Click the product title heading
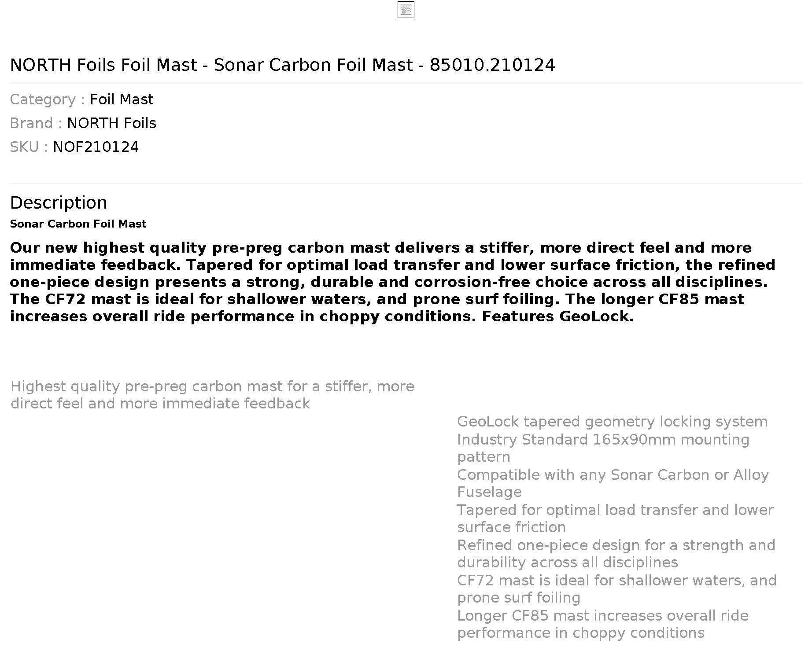 coord(282,65)
